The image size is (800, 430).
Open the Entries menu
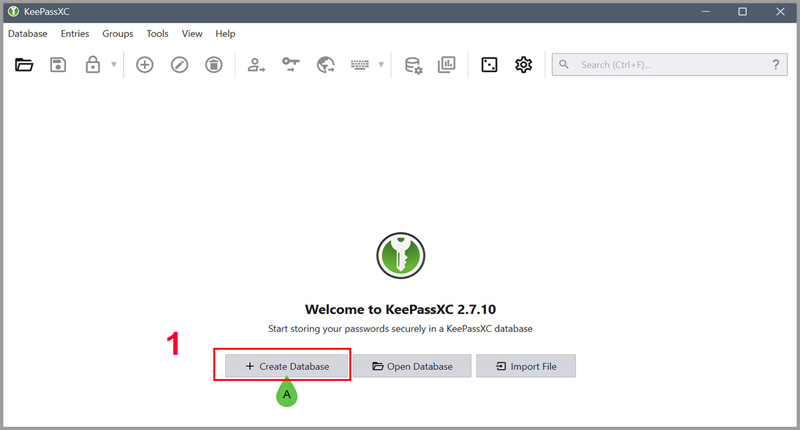75,33
